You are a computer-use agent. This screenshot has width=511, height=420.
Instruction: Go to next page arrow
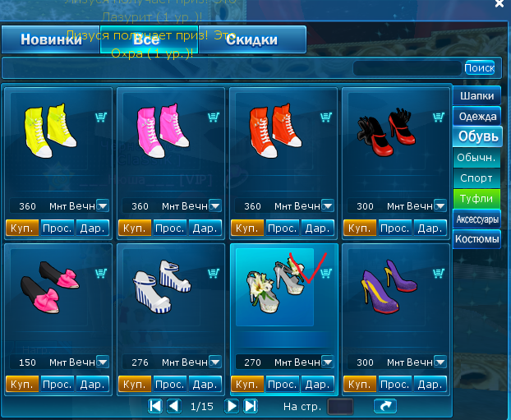coord(232,406)
